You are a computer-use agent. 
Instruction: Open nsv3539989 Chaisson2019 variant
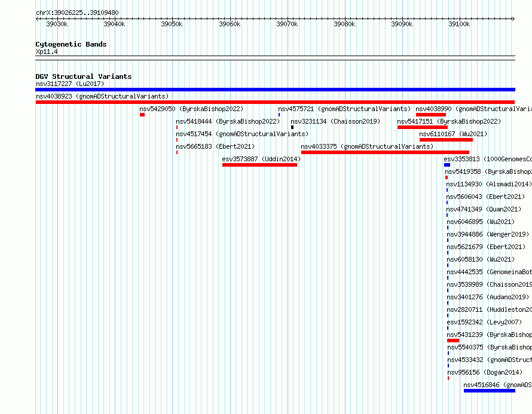[x=489, y=284]
